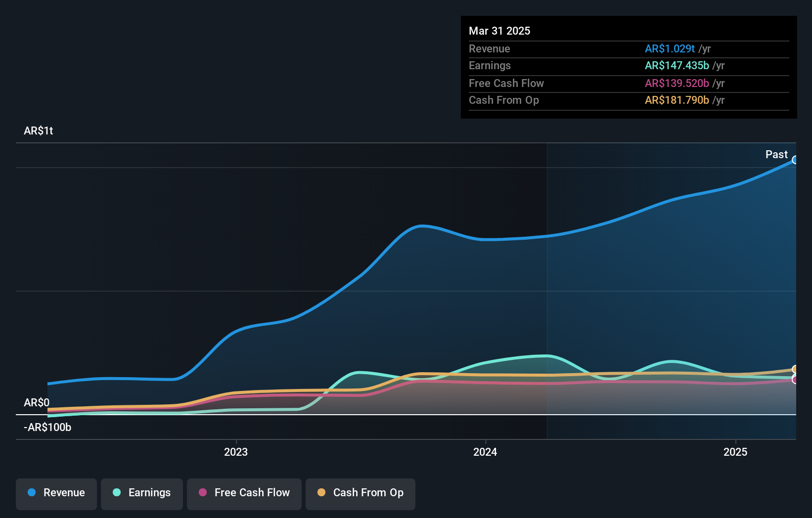This screenshot has height=518, width=812.
Task: Click the Earnings row label in tooltip
Action: 490,65
